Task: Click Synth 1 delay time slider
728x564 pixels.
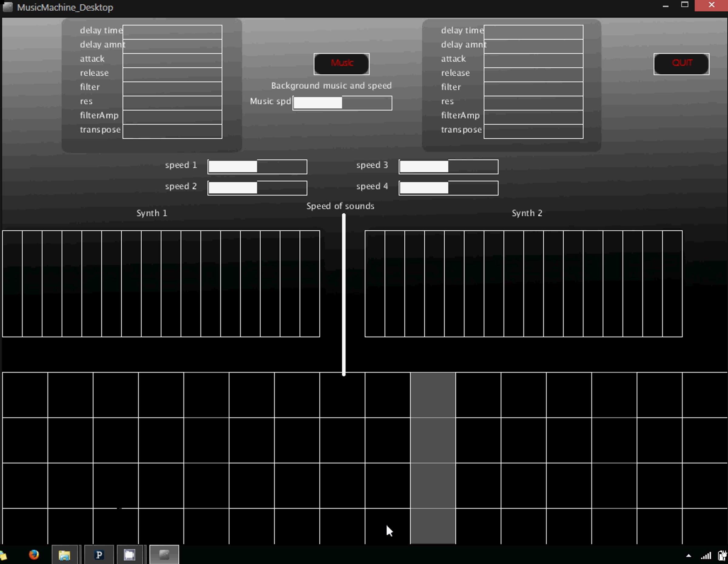Action: click(172, 32)
